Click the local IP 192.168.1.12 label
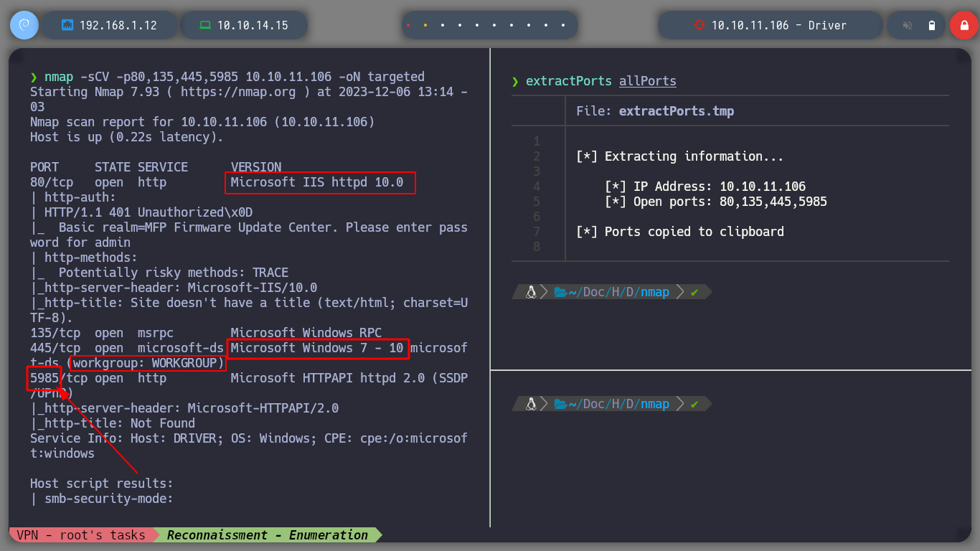 tap(118, 25)
